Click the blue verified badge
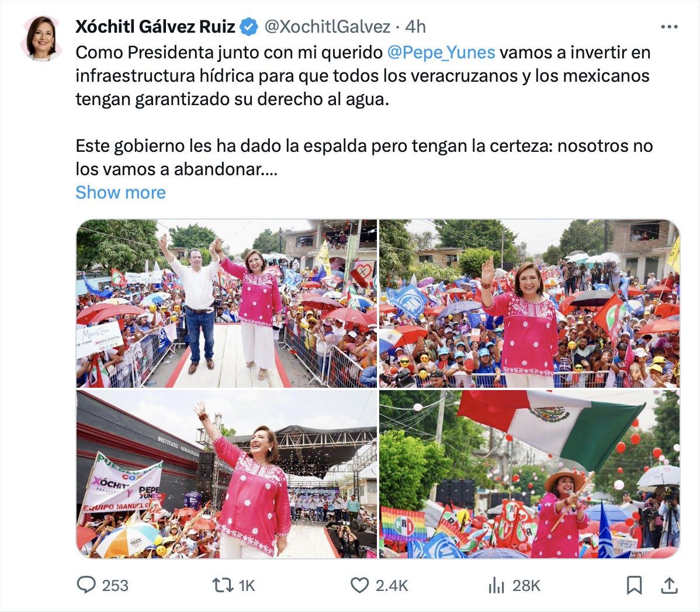The height and width of the screenshot is (612, 700). point(249,27)
